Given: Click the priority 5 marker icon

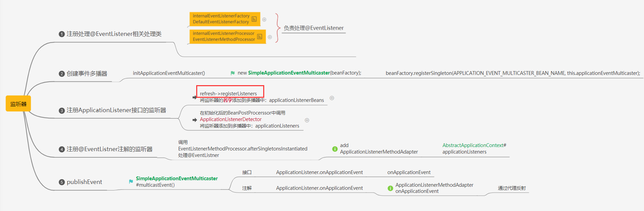Looking at the screenshot, I should coord(62,182).
